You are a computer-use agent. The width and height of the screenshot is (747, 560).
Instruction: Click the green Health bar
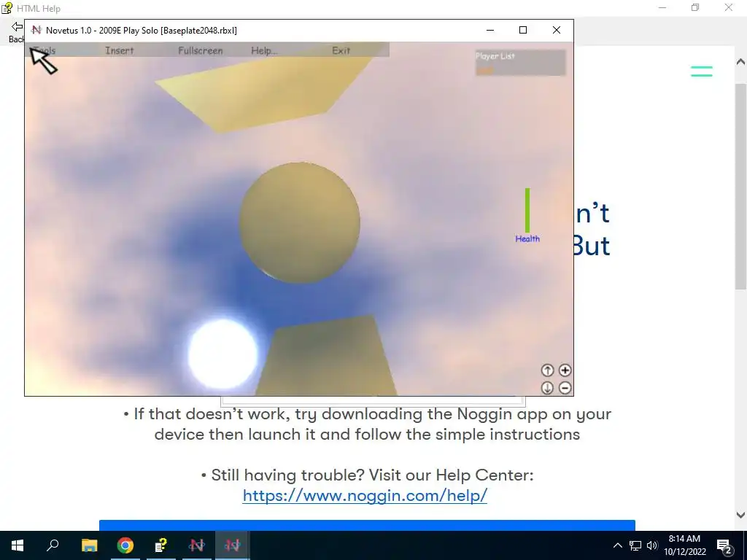click(x=527, y=210)
